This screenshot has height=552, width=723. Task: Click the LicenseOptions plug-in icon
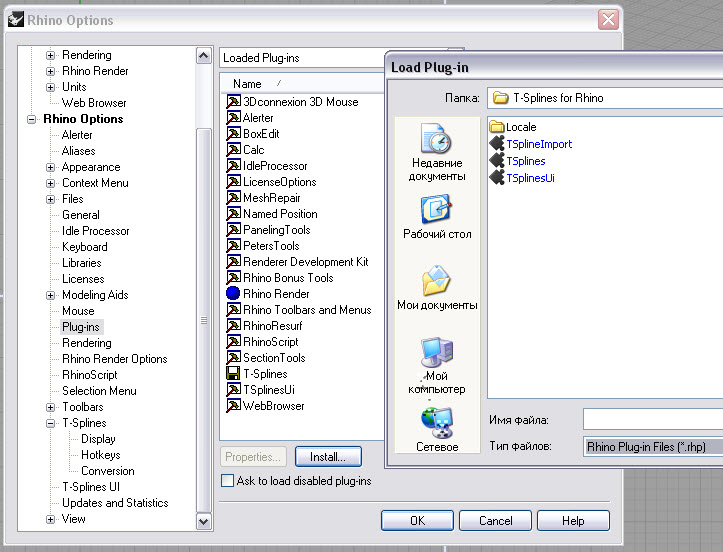[233, 182]
